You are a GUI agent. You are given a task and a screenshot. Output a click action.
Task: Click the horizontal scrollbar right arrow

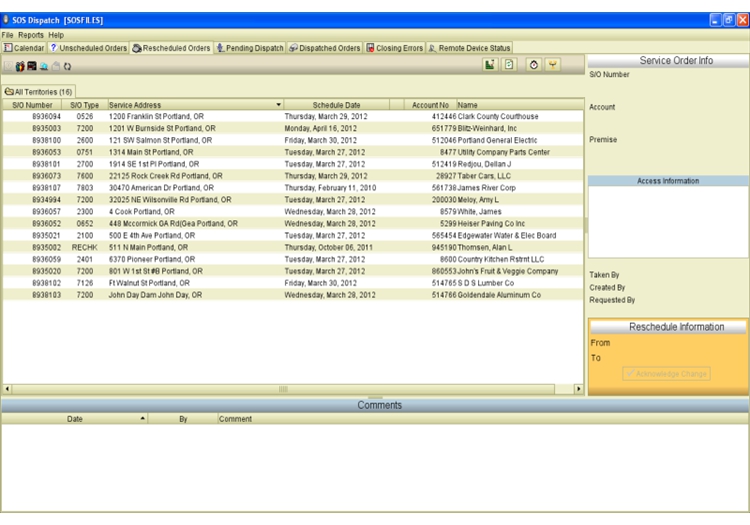pyautogui.click(x=579, y=389)
